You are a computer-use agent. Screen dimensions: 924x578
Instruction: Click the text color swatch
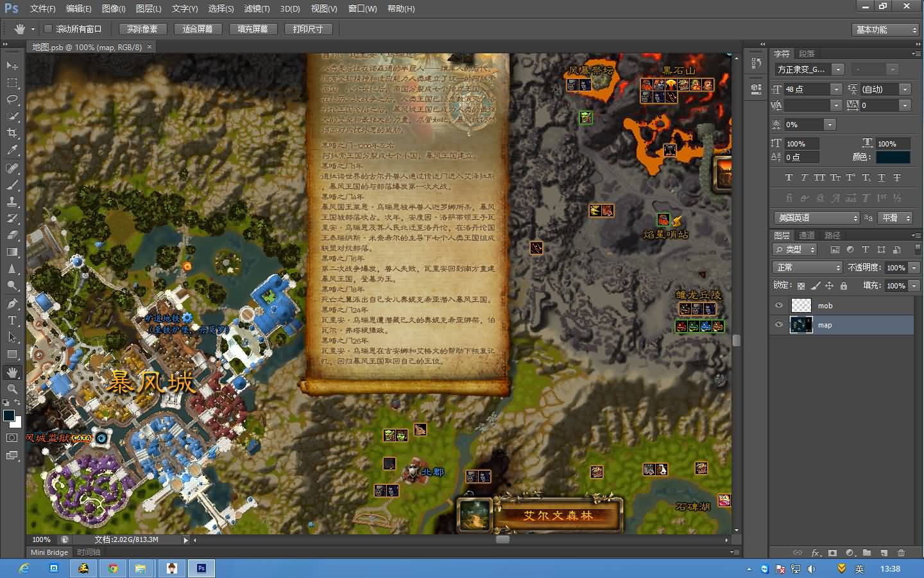tap(893, 157)
